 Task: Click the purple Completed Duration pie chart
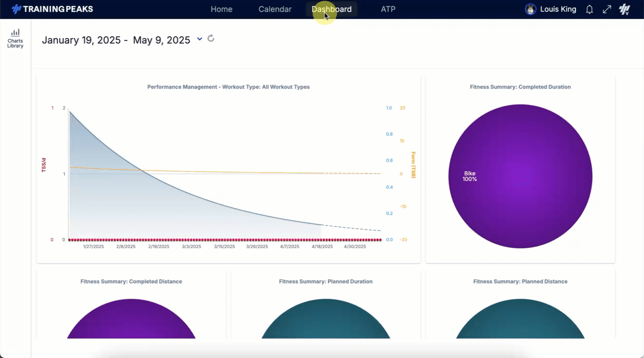(x=520, y=176)
